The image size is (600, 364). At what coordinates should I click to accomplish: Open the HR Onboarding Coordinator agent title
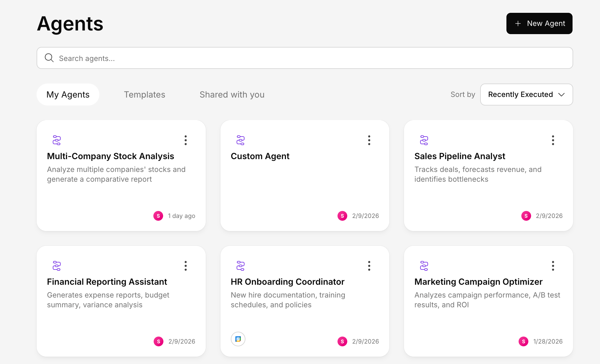point(287,282)
